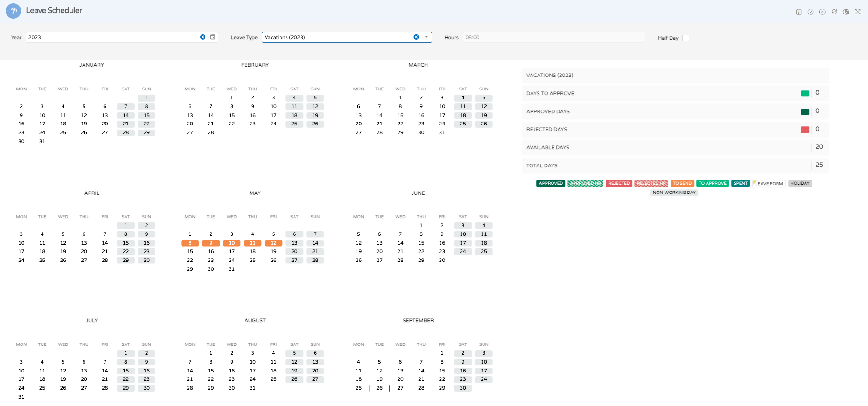Click the total days value 25
The height and width of the screenshot is (406, 868).
tap(819, 165)
